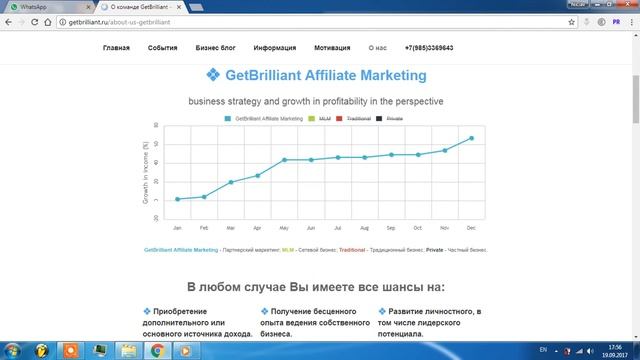Select the May data point on chart
The image size is (640, 360).
pos(284,160)
